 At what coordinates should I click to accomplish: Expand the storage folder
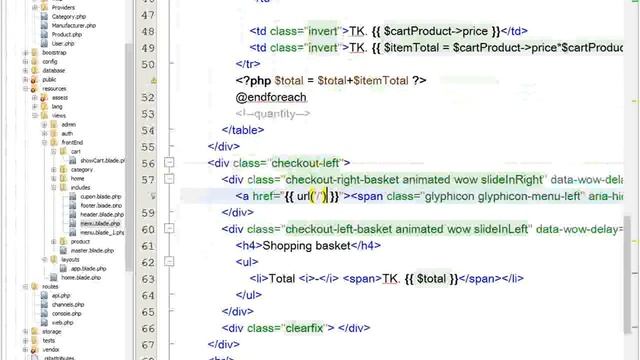[x=25, y=331]
